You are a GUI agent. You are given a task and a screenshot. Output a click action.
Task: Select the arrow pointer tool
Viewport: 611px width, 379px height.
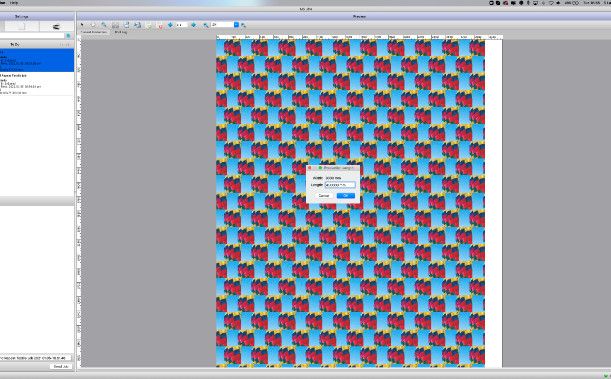coord(82,25)
